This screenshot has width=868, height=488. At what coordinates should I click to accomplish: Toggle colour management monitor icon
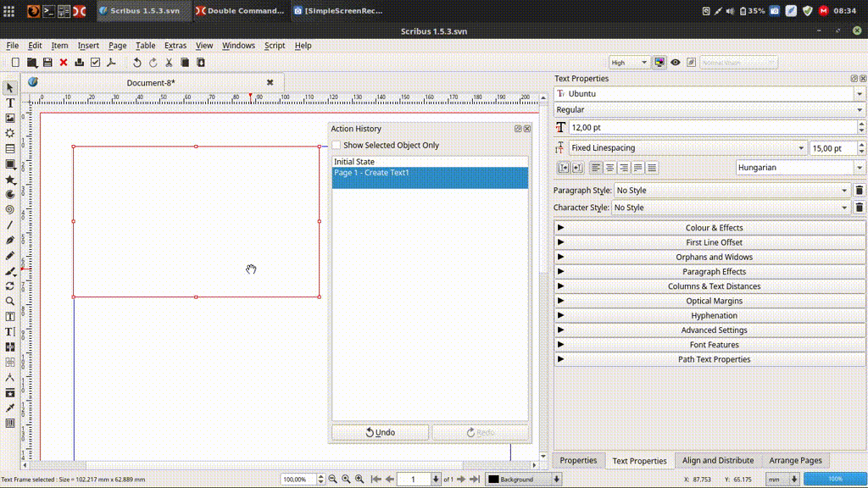[659, 63]
